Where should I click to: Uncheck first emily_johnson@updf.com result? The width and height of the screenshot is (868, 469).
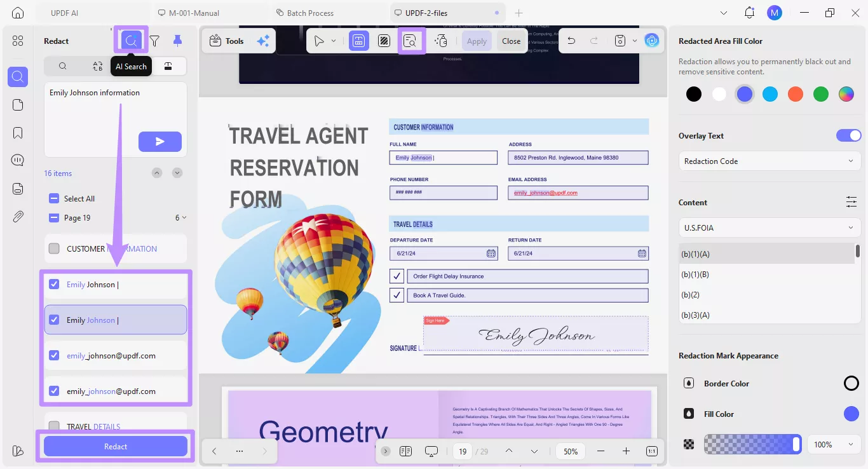(54, 355)
